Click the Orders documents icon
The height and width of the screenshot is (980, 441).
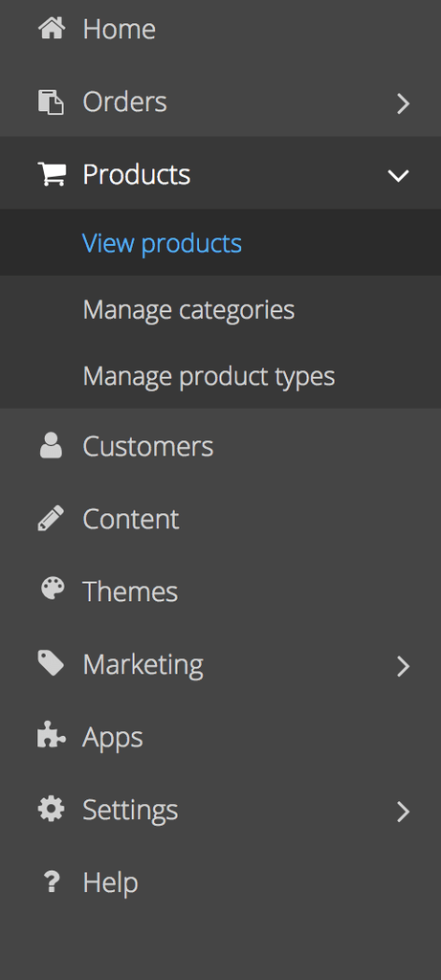tap(52, 101)
